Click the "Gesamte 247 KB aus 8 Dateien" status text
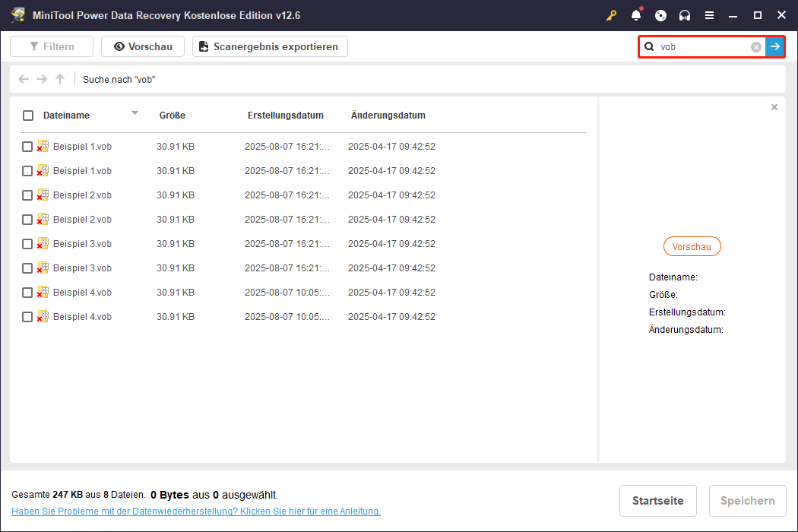The image size is (798, 532). [x=78, y=495]
